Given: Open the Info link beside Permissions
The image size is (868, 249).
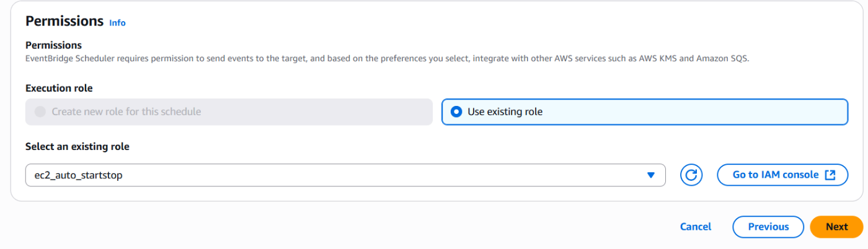Looking at the screenshot, I should coord(117,23).
